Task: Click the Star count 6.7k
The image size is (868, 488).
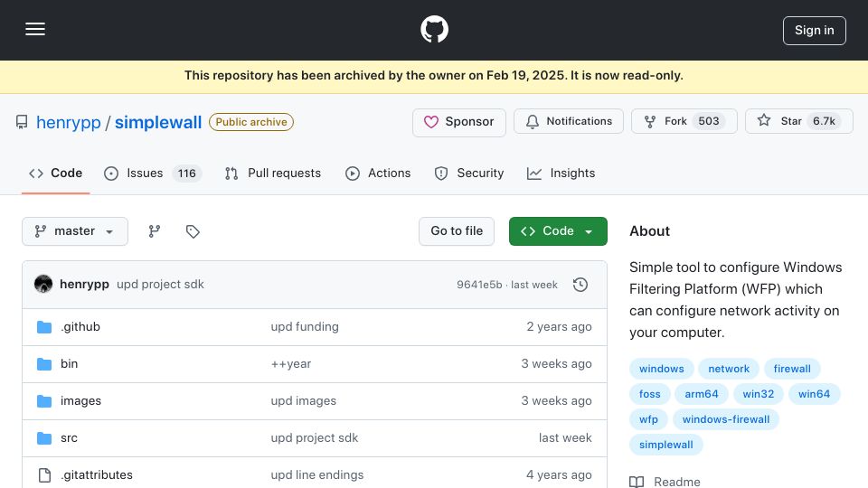Action: pyautogui.click(x=824, y=121)
